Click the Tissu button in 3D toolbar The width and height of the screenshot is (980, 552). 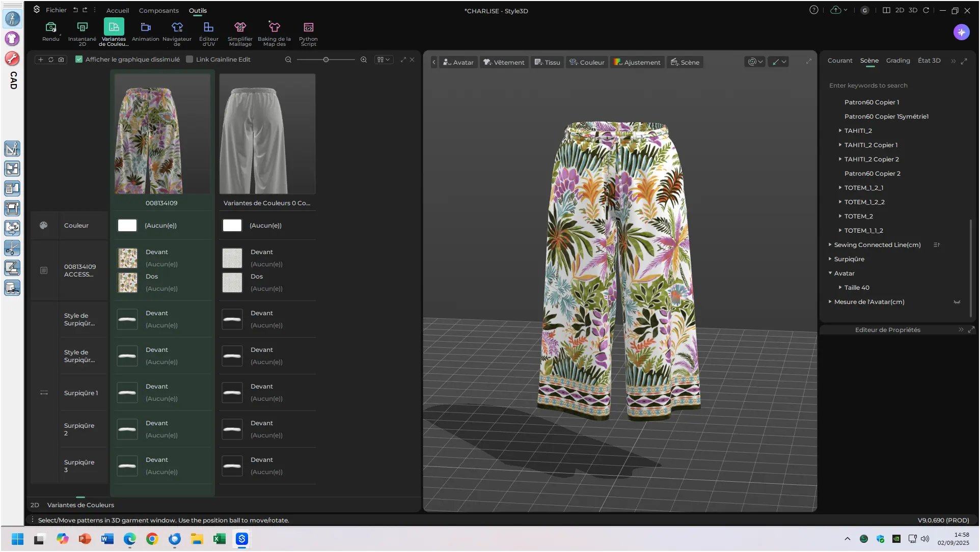[x=547, y=62]
